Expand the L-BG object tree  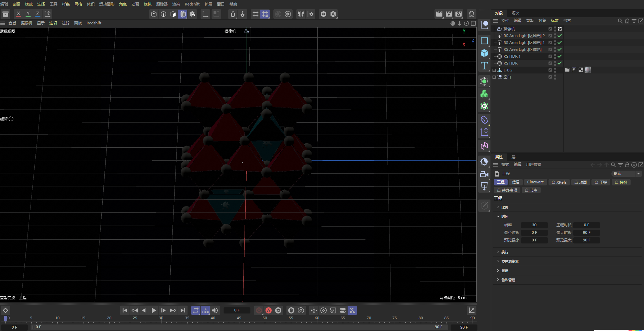(494, 70)
